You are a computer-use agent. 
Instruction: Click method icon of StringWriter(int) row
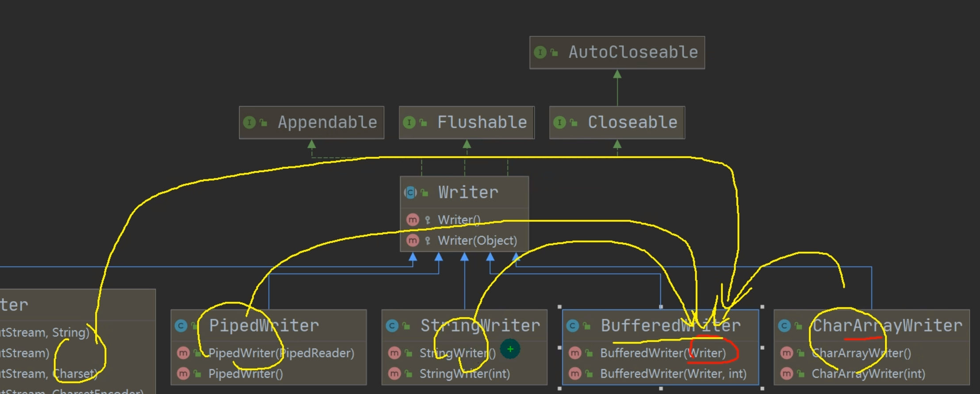(x=394, y=374)
